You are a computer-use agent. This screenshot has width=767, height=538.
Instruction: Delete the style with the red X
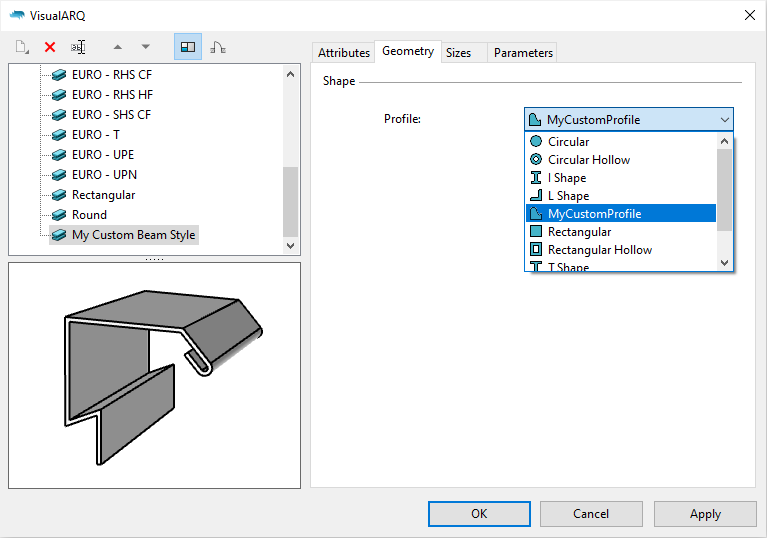point(50,47)
